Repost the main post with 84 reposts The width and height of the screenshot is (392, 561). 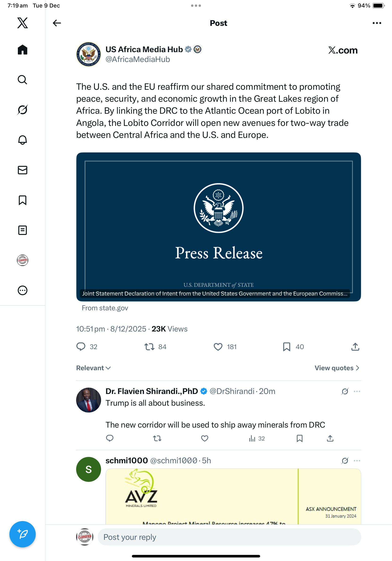click(x=149, y=347)
